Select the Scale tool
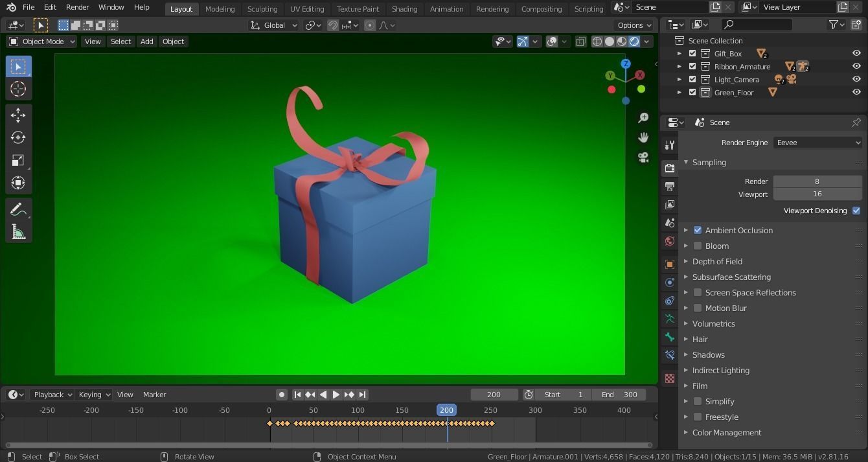The image size is (868, 462). [18, 160]
